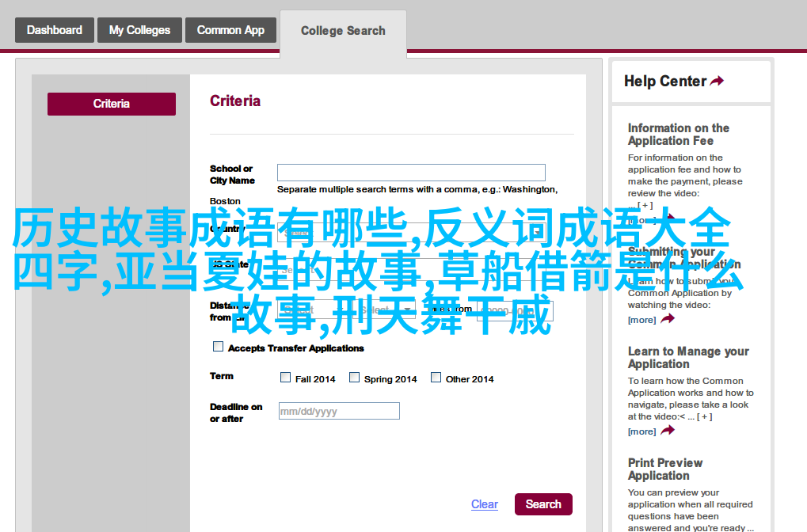807x532 pixels.
Task: Expand [+] in the Application Fee help text
Action: (x=643, y=205)
